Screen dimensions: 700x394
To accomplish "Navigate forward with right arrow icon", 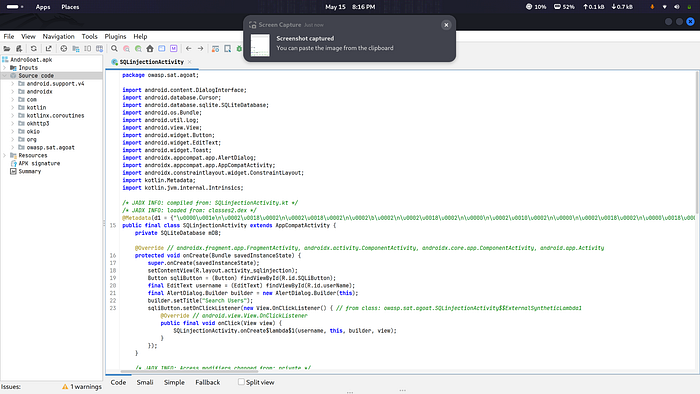I will click(x=200, y=49).
